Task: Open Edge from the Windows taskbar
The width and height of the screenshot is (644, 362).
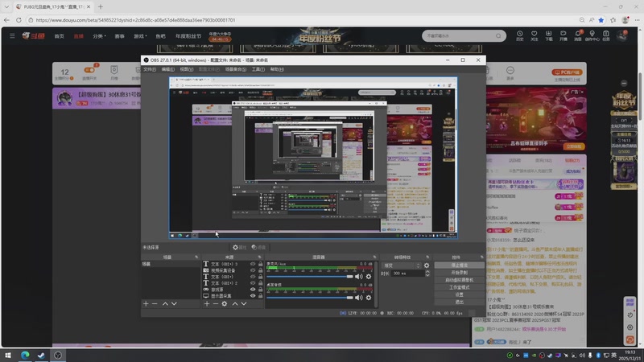Action: [x=25, y=355]
